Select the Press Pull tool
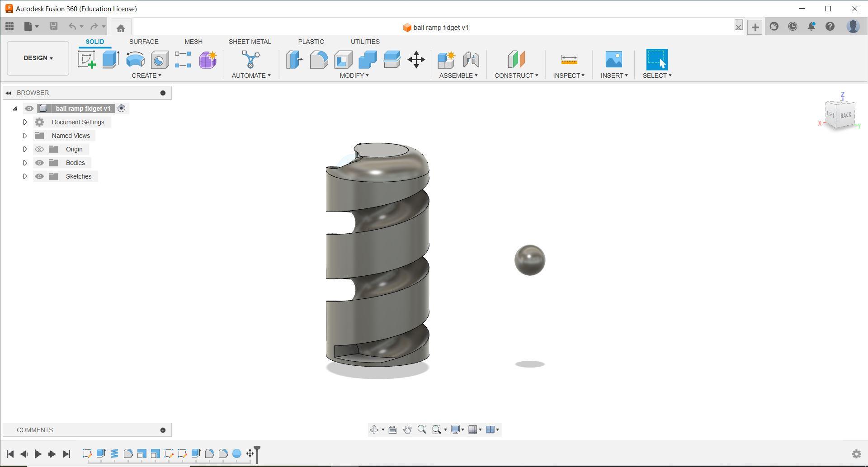This screenshot has width=868, height=467. [x=294, y=60]
